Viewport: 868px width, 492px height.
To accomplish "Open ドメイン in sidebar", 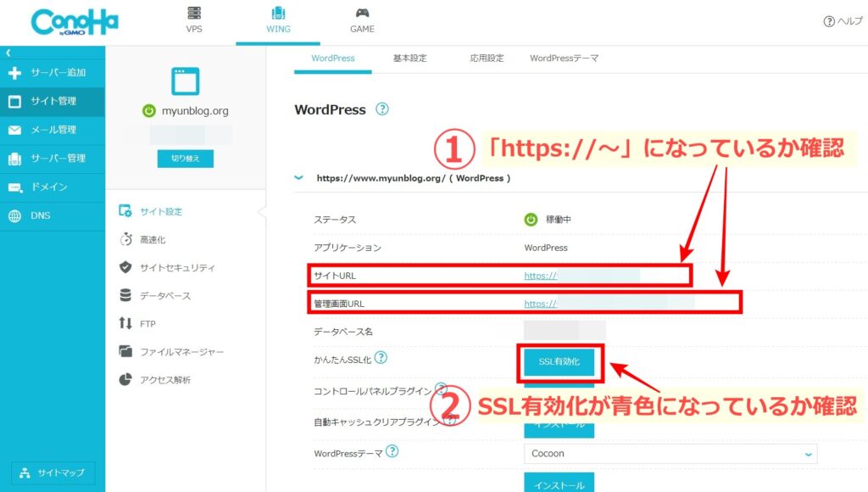I will point(52,187).
